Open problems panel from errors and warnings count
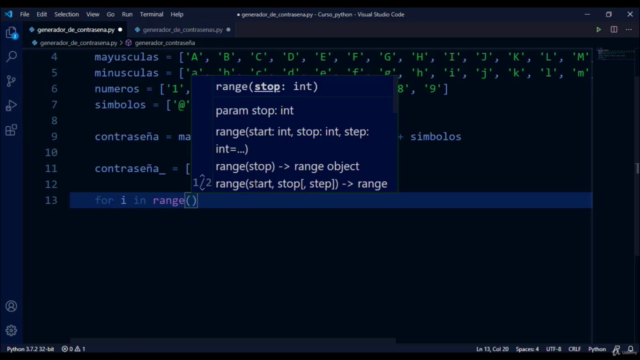This screenshot has height=360, width=640. (73, 349)
